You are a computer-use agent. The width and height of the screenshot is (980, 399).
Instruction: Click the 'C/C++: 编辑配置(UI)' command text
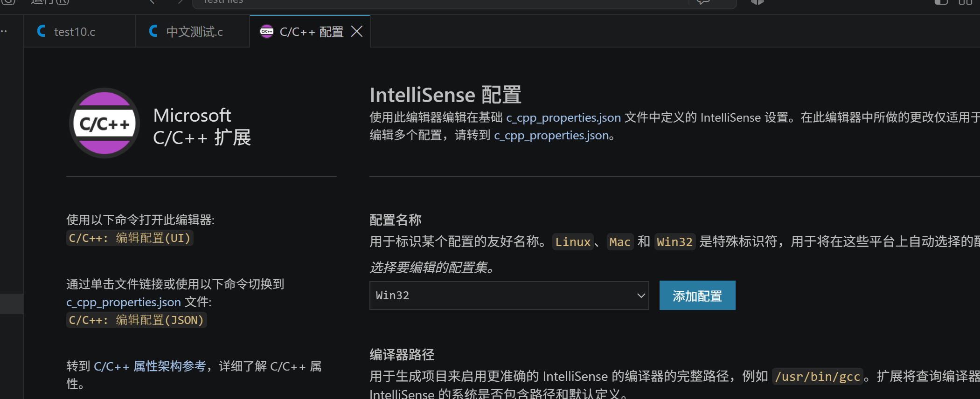pyautogui.click(x=130, y=238)
